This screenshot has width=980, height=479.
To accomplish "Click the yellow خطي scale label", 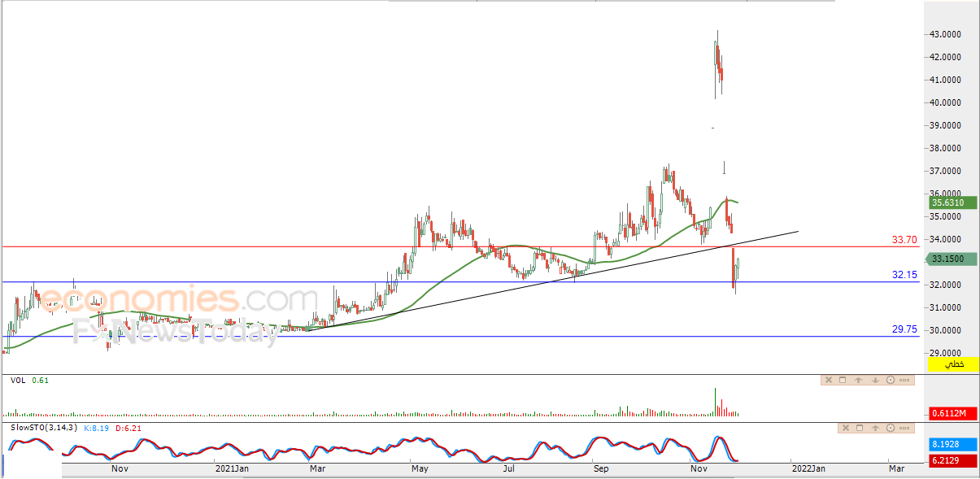I will pyautogui.click(x=953, y=364).
